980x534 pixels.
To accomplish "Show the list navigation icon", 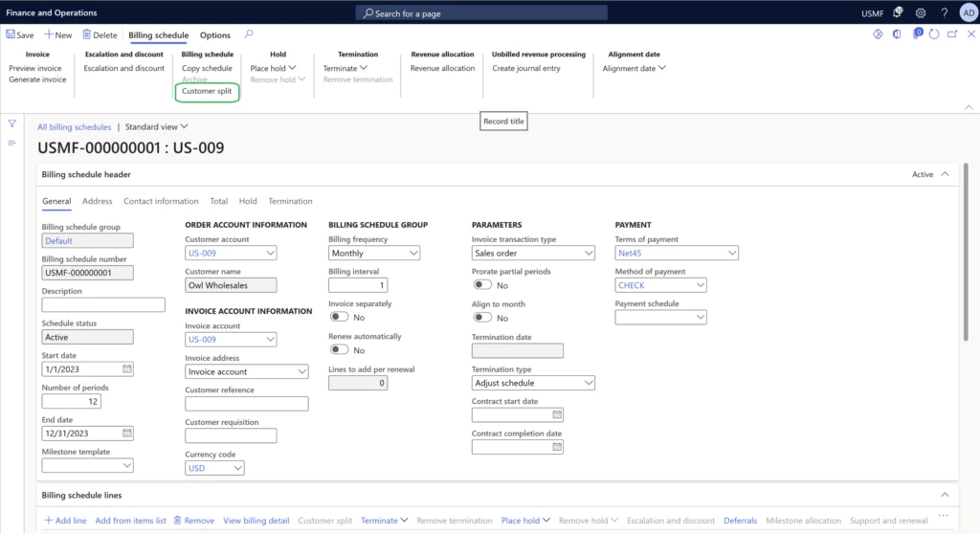I will [x=11, y=144].
